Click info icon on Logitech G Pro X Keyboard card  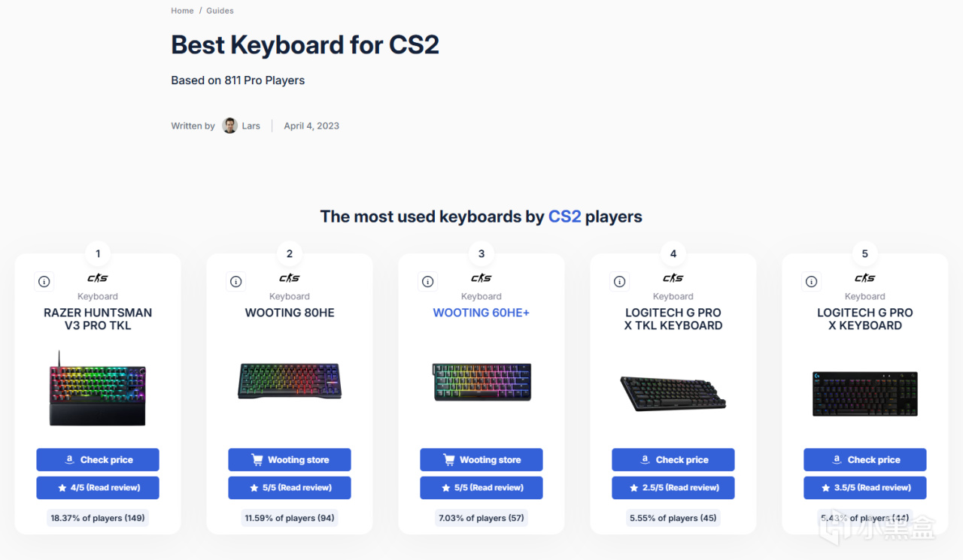812,281
